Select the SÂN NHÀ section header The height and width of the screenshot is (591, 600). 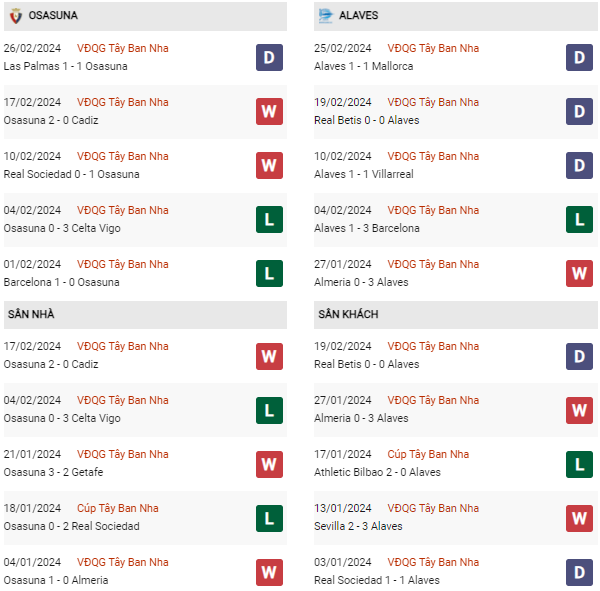tap(31, 314)
